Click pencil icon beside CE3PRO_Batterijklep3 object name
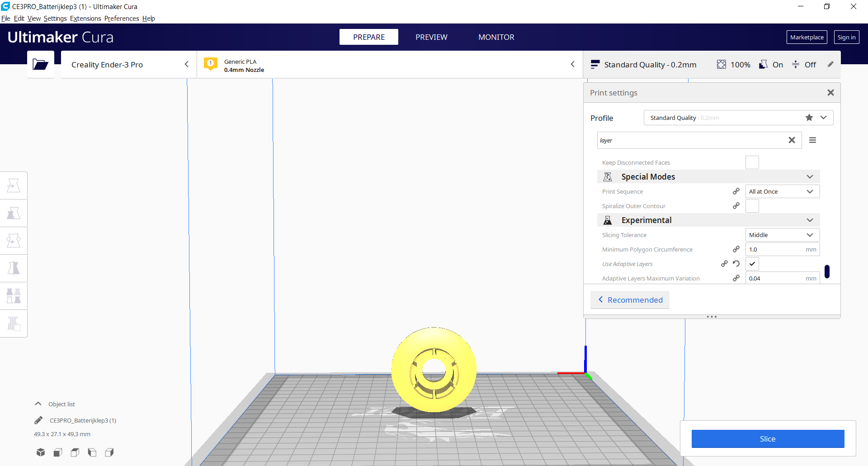This screenshot has height=466, width=868. tap(38, 420)
